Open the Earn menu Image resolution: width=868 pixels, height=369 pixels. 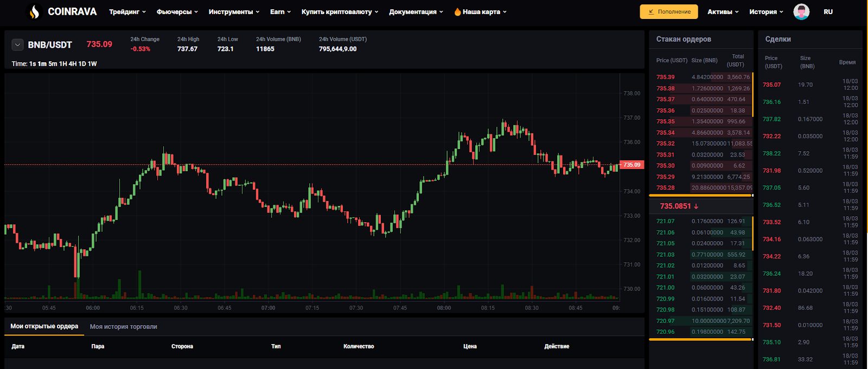[280, 12]
